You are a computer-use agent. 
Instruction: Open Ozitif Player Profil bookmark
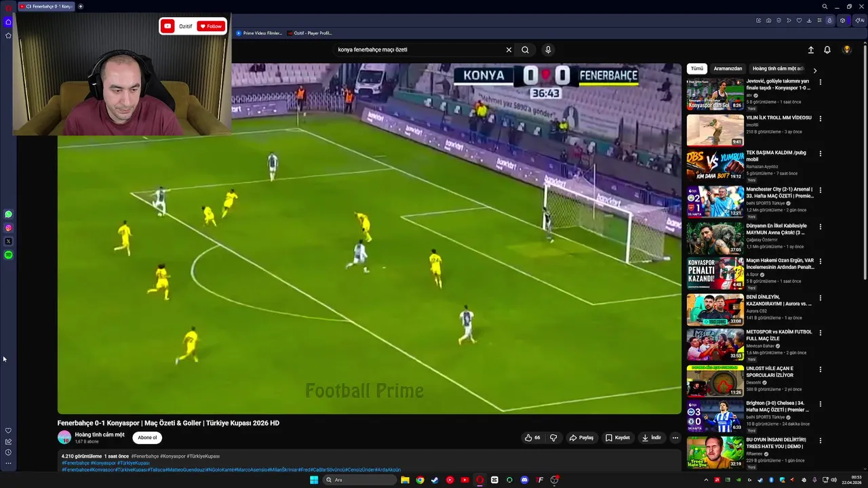click(309, 33)
